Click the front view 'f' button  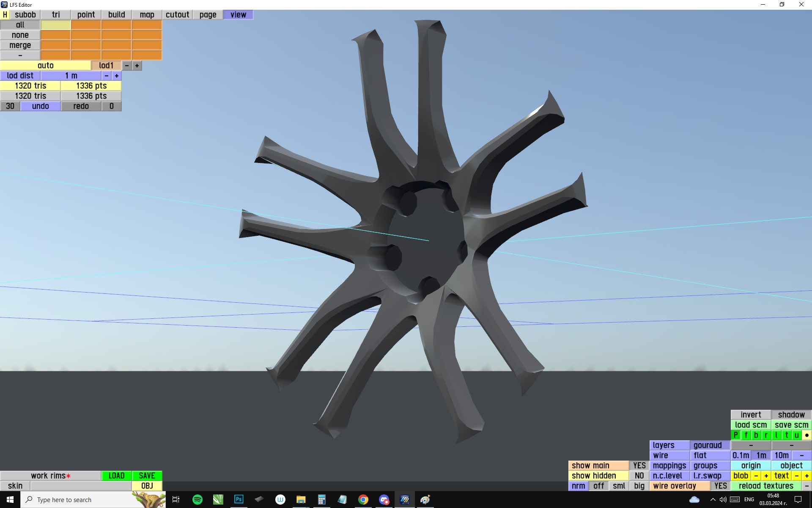coord(746,435)
